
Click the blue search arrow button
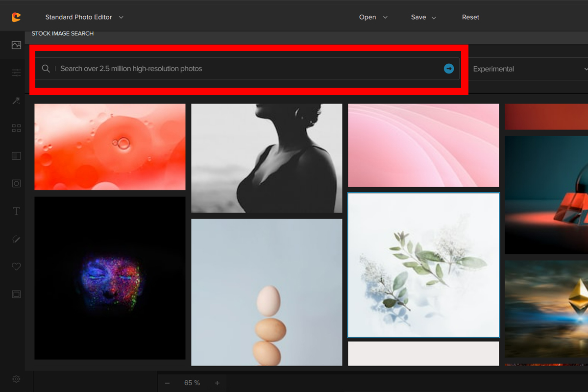(x=448, y=69)
